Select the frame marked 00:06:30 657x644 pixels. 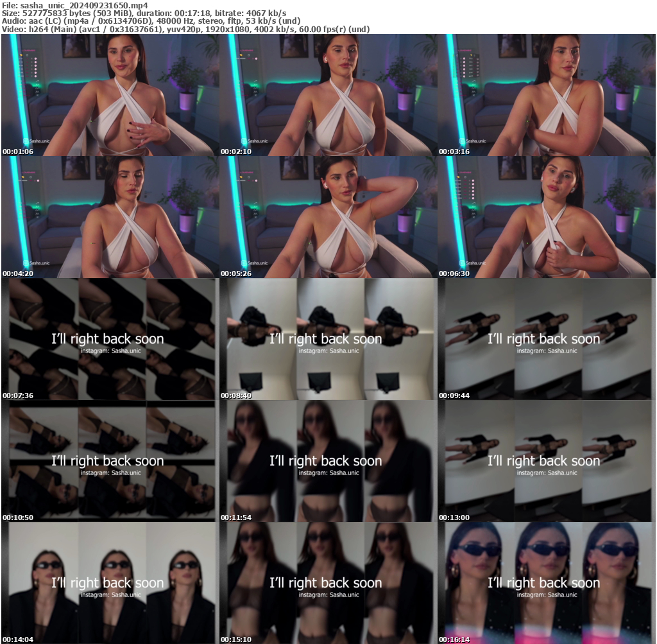click(546, 217)
